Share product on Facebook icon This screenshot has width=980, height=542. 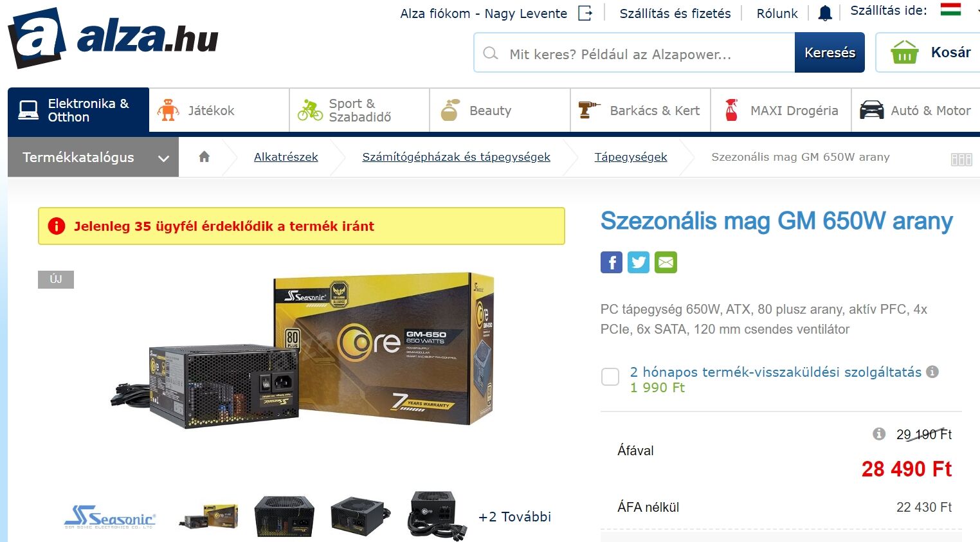click(611, 262)
